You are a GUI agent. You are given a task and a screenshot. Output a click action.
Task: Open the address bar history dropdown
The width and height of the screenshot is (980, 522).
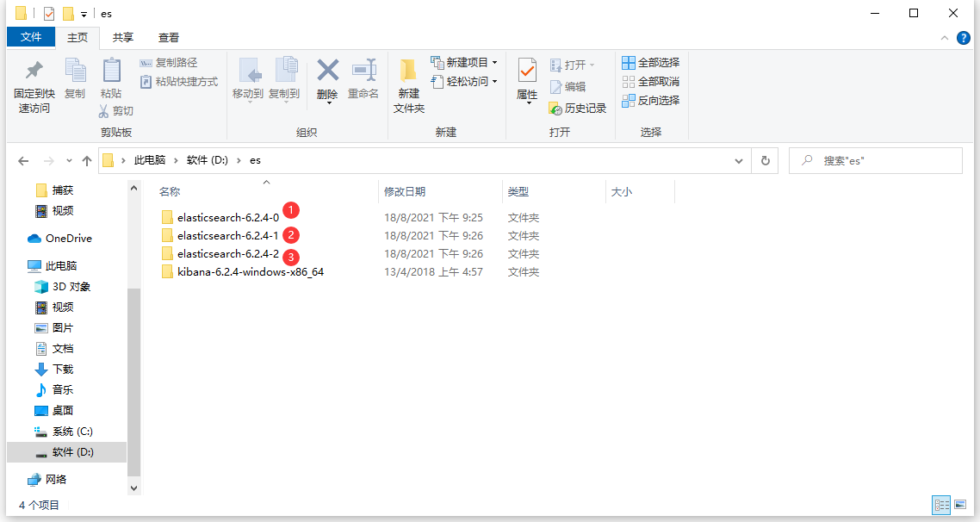pos(738,160)
